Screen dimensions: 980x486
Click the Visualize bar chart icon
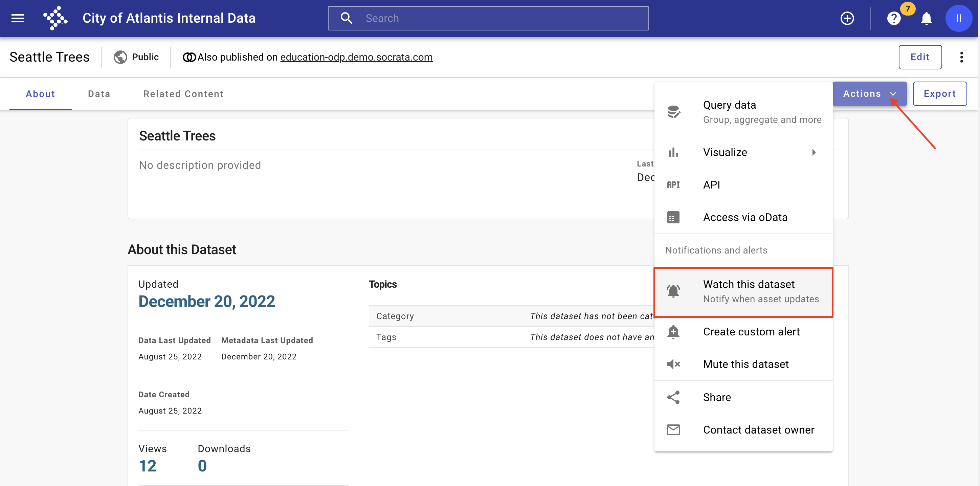tap(673, 152)
